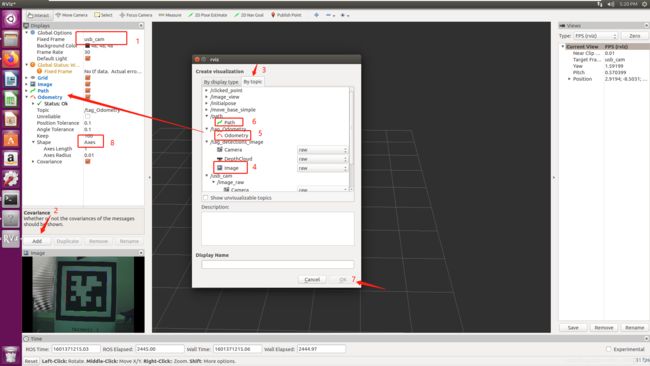
Task: Toggle the Grid display checkbox
Action: click(x=87, y=78)
